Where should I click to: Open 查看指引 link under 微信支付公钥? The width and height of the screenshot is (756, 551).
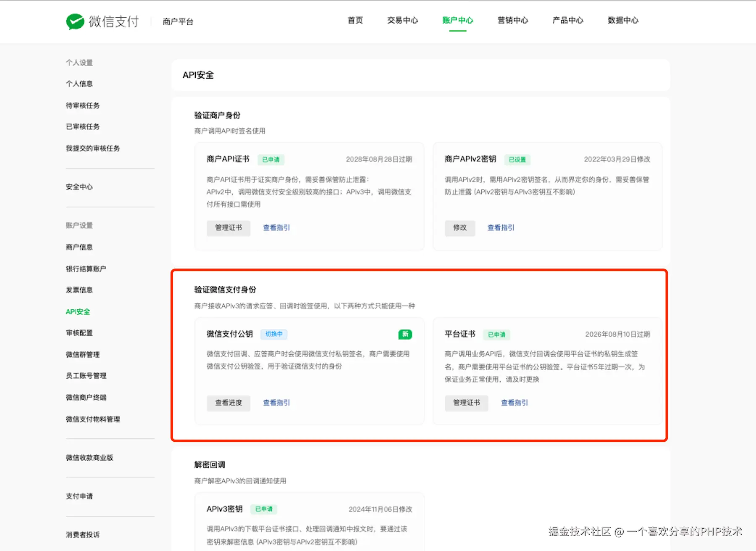(276, 403)
